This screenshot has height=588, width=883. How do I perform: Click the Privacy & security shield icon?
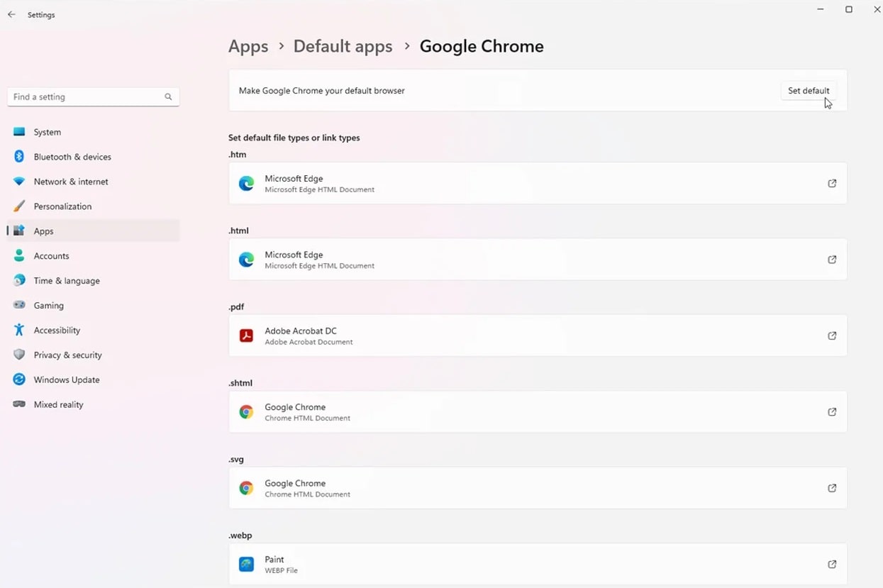[x=19, y=355]
